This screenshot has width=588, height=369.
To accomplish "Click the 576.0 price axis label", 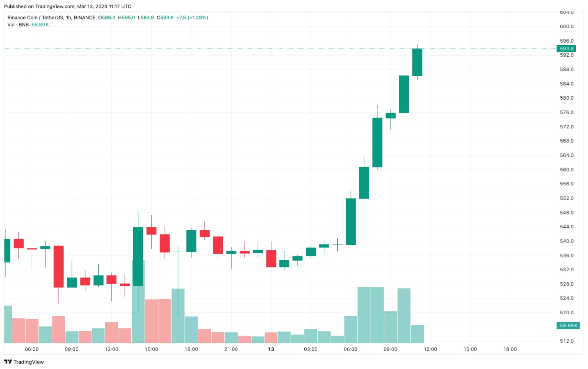I will coord(567,112).
